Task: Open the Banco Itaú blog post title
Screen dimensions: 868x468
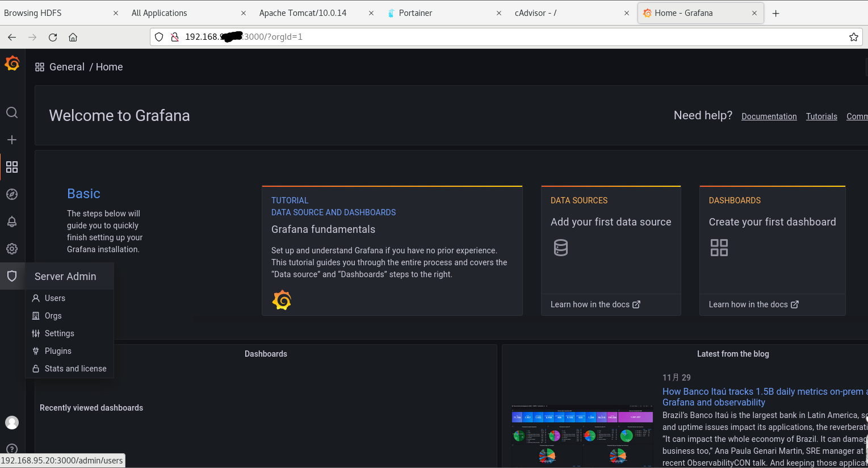Action: pos(765,396)
